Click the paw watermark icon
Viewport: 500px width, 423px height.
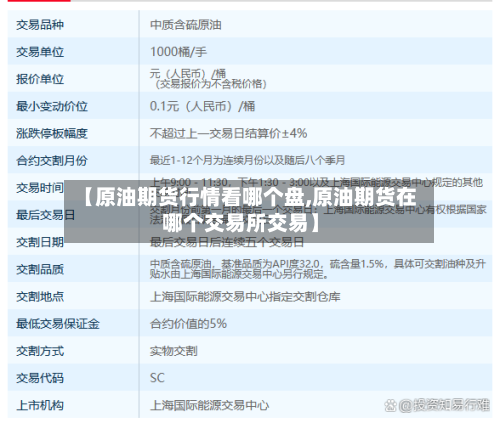[391, 405]
